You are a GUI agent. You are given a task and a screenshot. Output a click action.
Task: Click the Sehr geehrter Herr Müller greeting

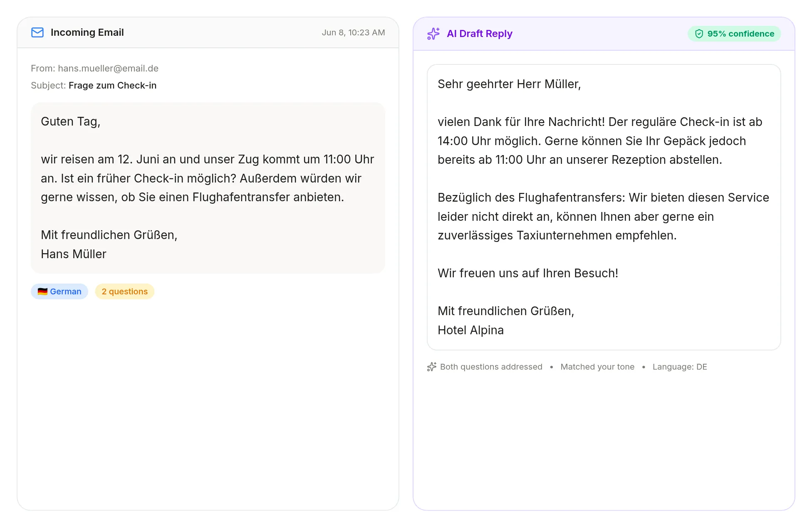tap(509, 84)
